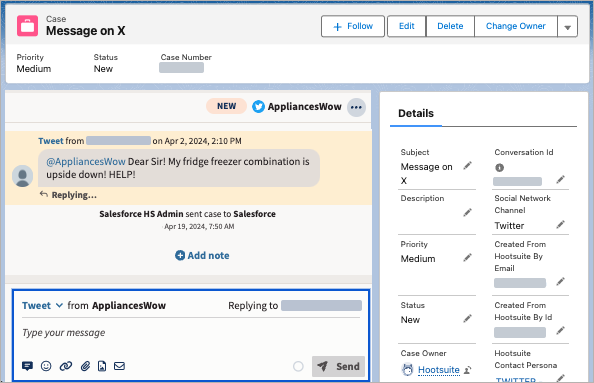Click the 'Twitter' channel value
This screenshot has height=383, width=594.
pos(509,226)
